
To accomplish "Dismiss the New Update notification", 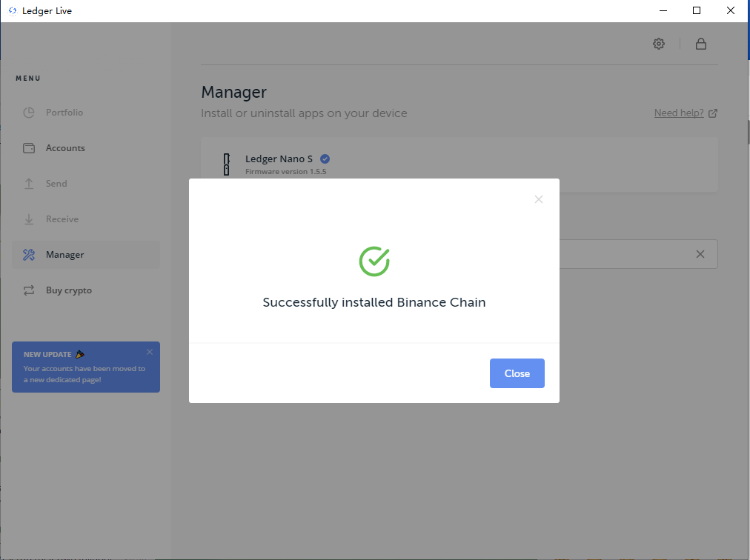I will click(x=150, y=352).
